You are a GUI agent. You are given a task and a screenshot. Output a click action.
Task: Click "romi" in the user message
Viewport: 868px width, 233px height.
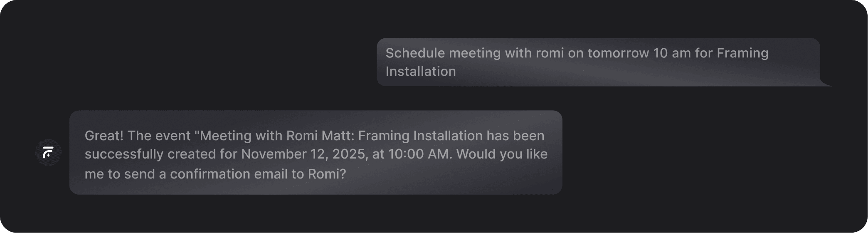(x=550, y=53)
